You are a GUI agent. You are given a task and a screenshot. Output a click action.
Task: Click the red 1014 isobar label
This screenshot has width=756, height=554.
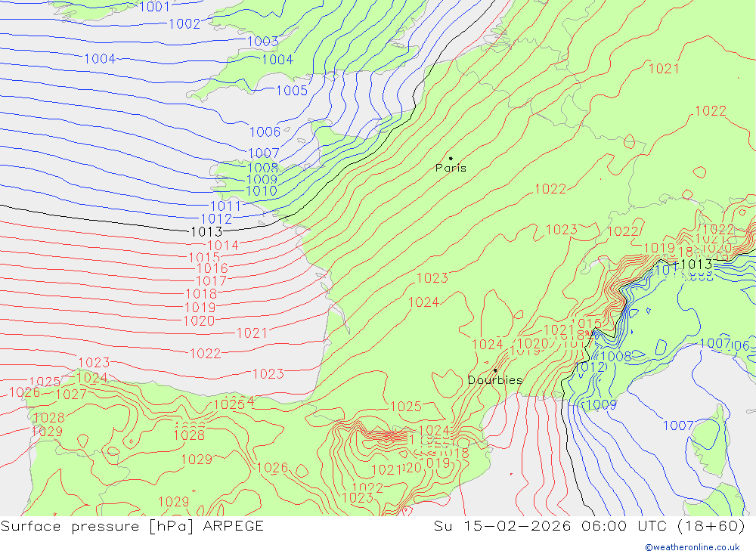[223, 246]
